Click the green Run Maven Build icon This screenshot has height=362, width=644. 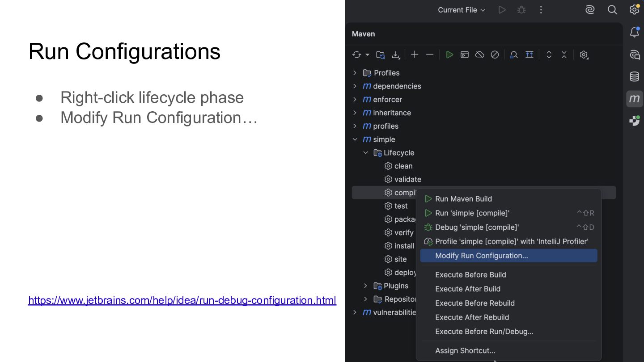(x=449, y=55)
